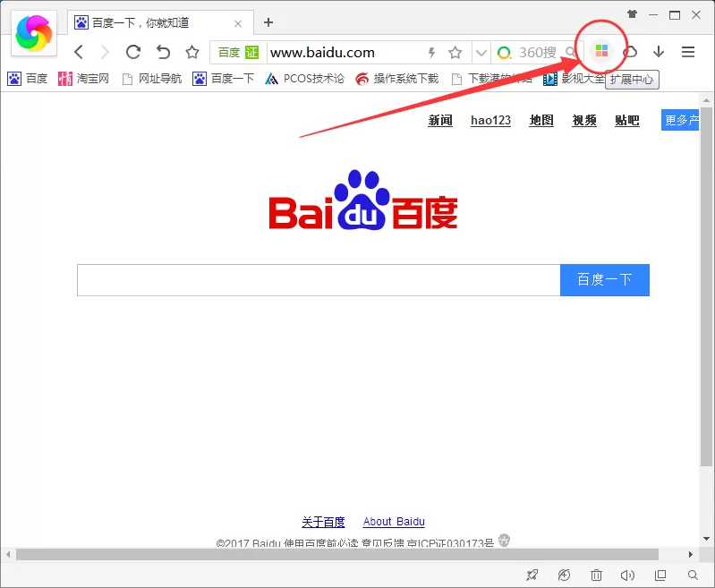The width and height of the screenshot is (715, 588).
Task: Click the forward arrow button
Action: [105, 52]
